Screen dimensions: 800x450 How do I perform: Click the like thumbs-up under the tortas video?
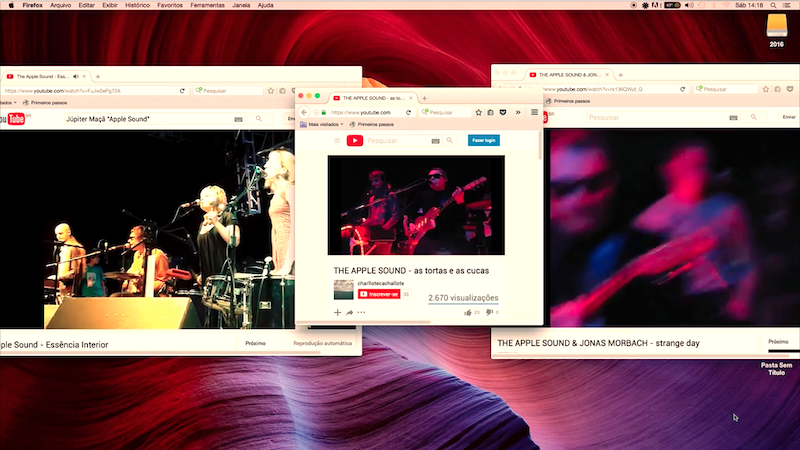click(468, 313)
